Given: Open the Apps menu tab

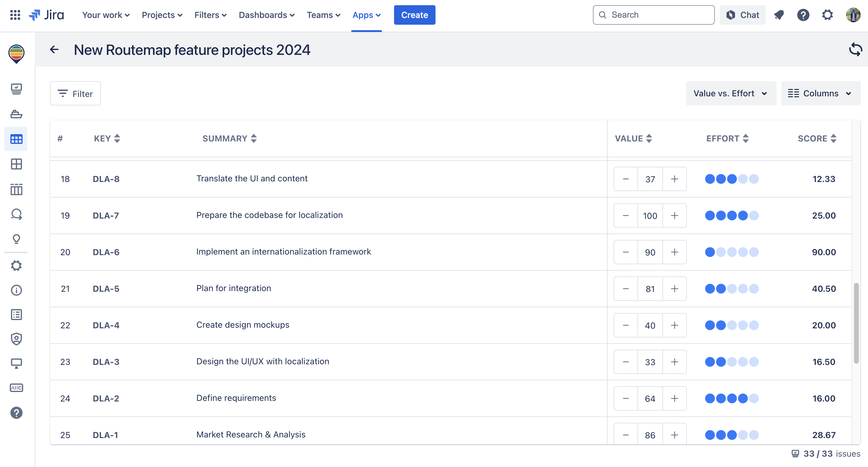Looking at the screenshot, I should point(366,15).
